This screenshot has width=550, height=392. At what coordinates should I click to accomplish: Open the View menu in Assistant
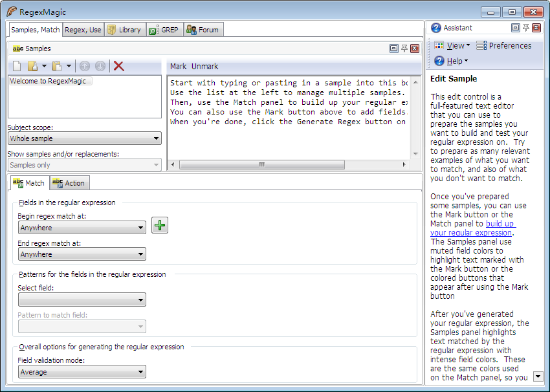click(452, 45)
